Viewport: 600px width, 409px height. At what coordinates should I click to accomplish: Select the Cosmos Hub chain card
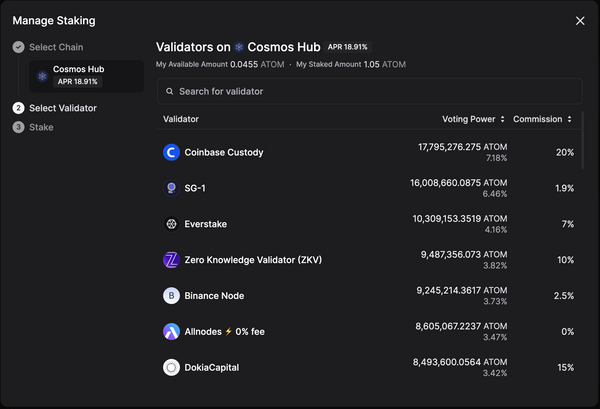[x=86, y=75]
